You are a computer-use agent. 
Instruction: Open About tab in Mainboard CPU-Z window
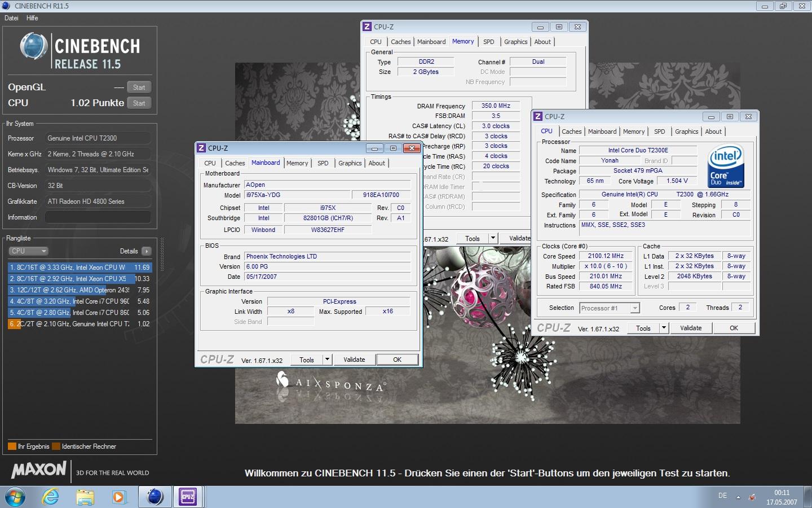click(x=377, y=163)
